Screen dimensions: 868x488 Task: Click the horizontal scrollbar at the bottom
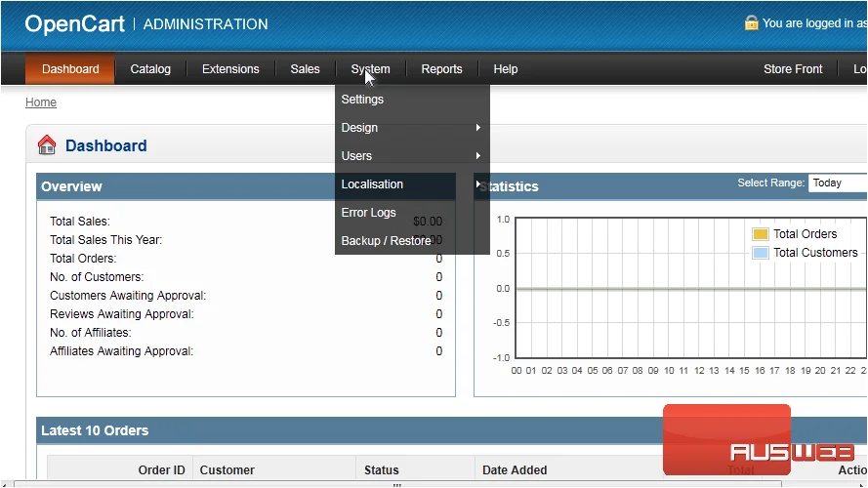(x=397, y=484)
